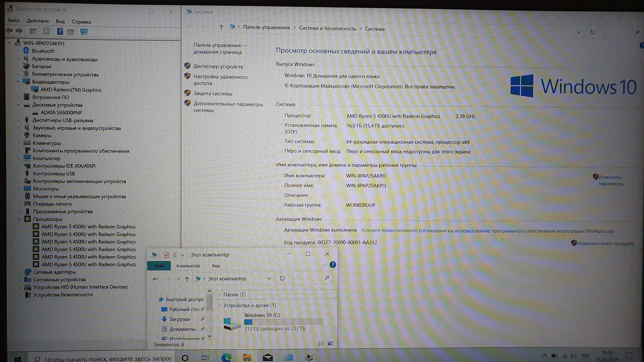Image resolution: width=644 pixels, height=362 pixels.
Task: Click the Windows 10 (C:) disk usage bar
Action: pos(283,322)
